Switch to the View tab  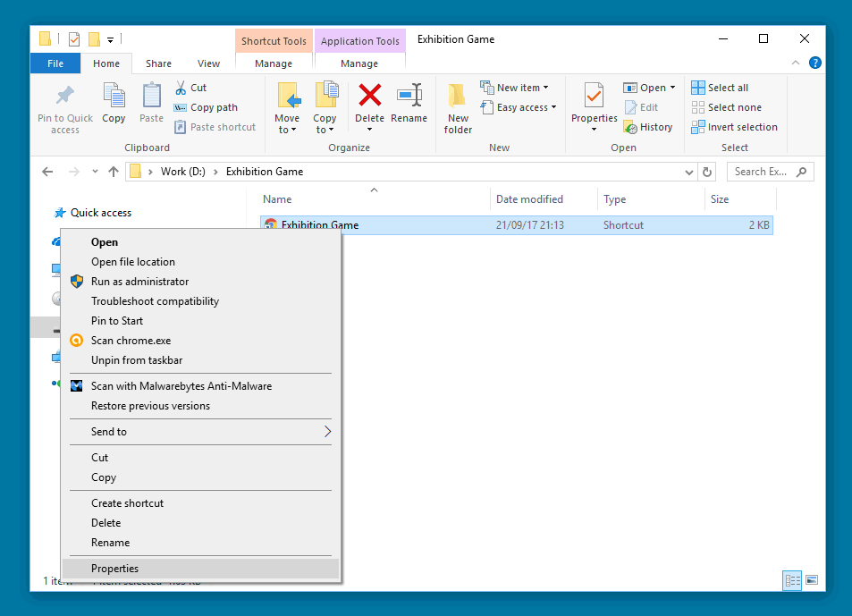coord(208,63)
